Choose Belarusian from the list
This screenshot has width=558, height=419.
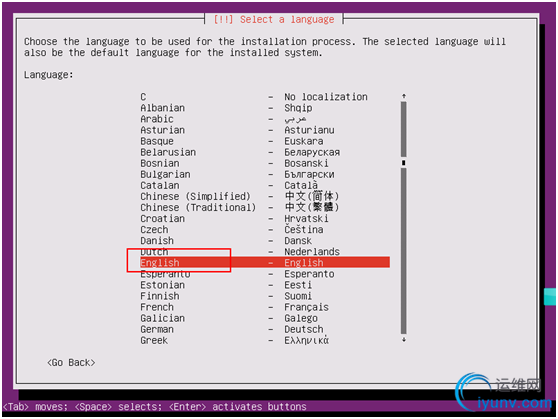tap(265, 152)
